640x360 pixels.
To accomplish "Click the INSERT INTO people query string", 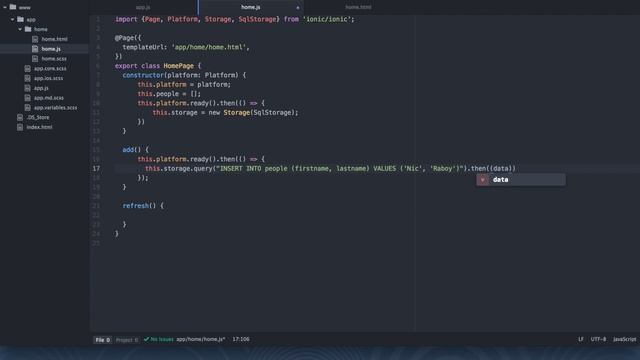I will (x=341, y=169).
